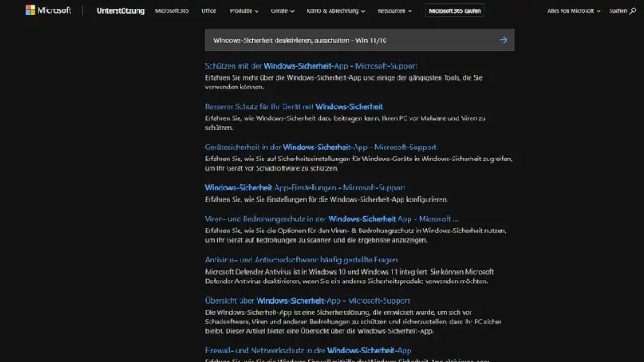644x362 pixels.
Task: Open Microsoft 365 menu item
Action: pyautogui.click(x=172, y=11)
